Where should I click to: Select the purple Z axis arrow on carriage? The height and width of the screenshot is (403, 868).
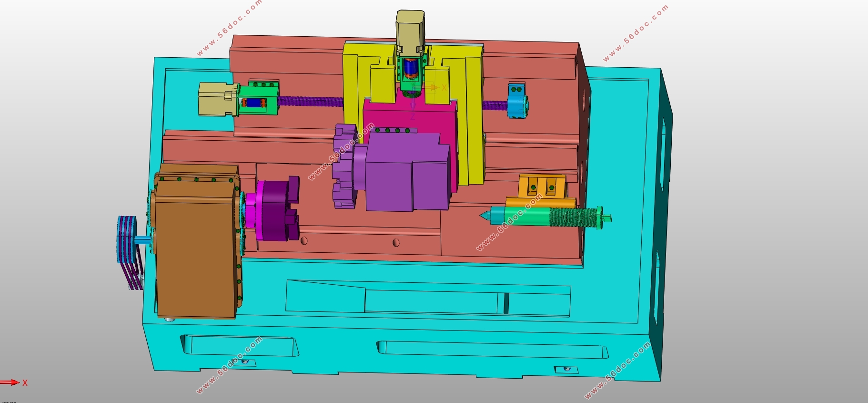point(413,105)
